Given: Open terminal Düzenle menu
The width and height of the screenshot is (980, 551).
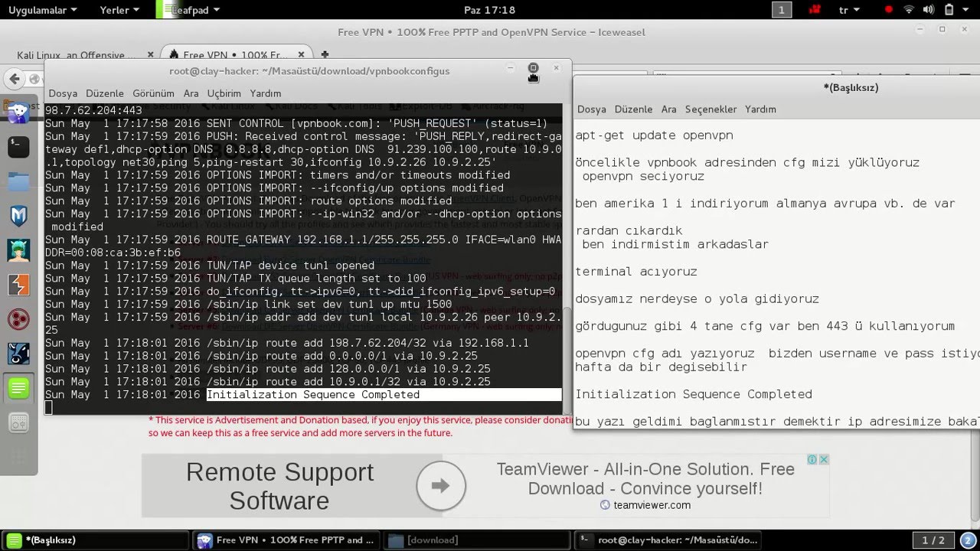Looking at the screenshot, I should click(x=104, y=93).
